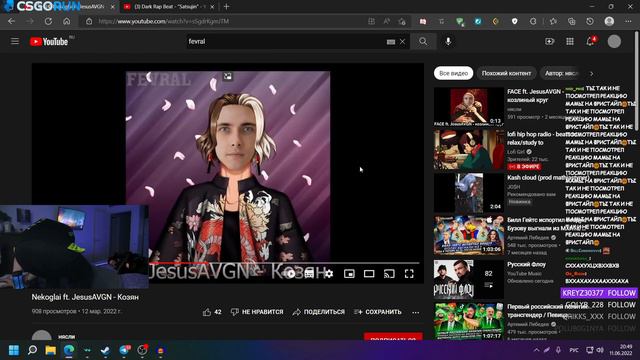Close the Dark Rap Beat tab
Image resolution: width=640 pixels, height=360 pixels.
pyautogui.click(x=212, y=7)
